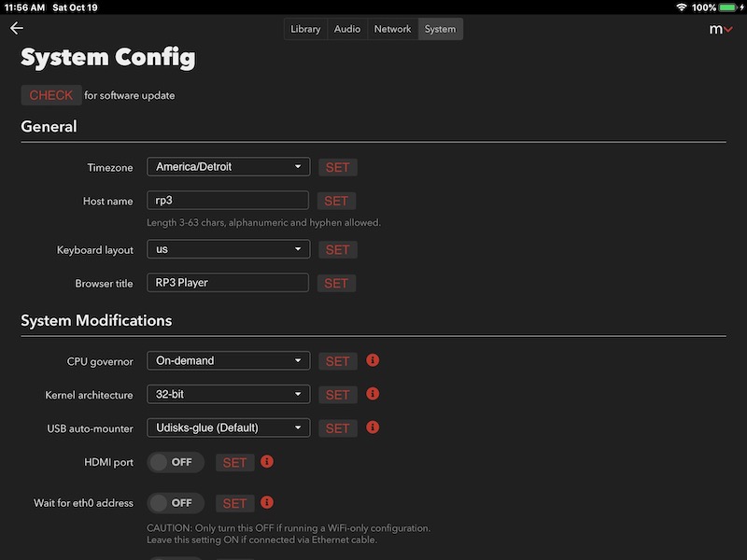
Task: Show info for Kernel architecture setting
Action: coord(373,394)
